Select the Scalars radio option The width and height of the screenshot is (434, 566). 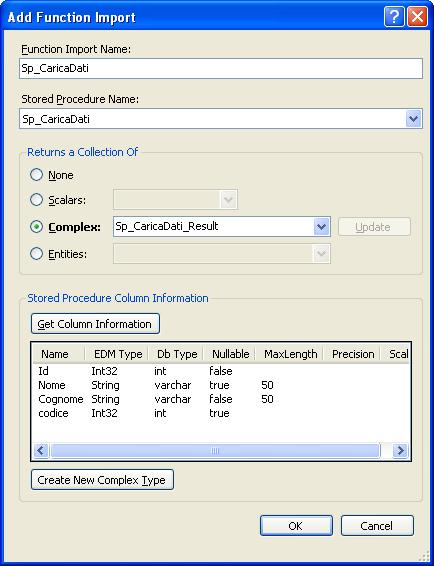36,200
